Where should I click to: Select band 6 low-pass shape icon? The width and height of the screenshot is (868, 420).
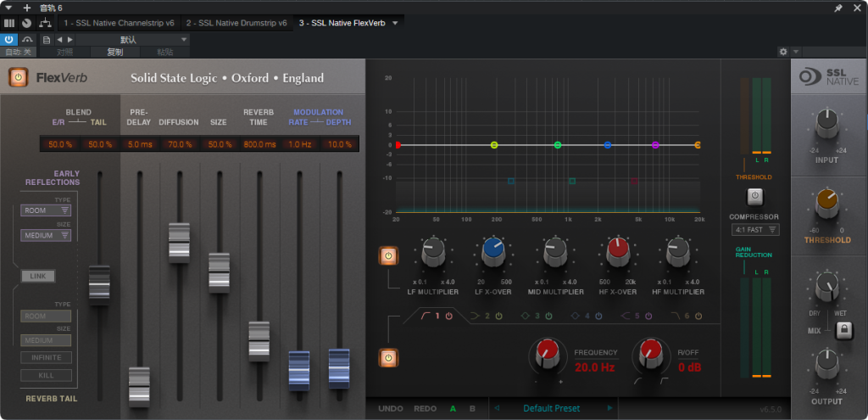click(x=676, y=316)
